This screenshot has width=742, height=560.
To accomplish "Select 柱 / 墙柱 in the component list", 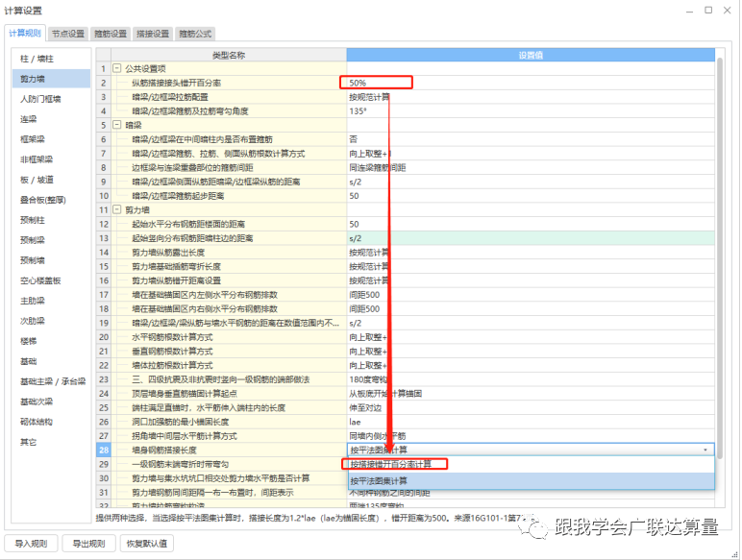I will [x=51, y=59].
